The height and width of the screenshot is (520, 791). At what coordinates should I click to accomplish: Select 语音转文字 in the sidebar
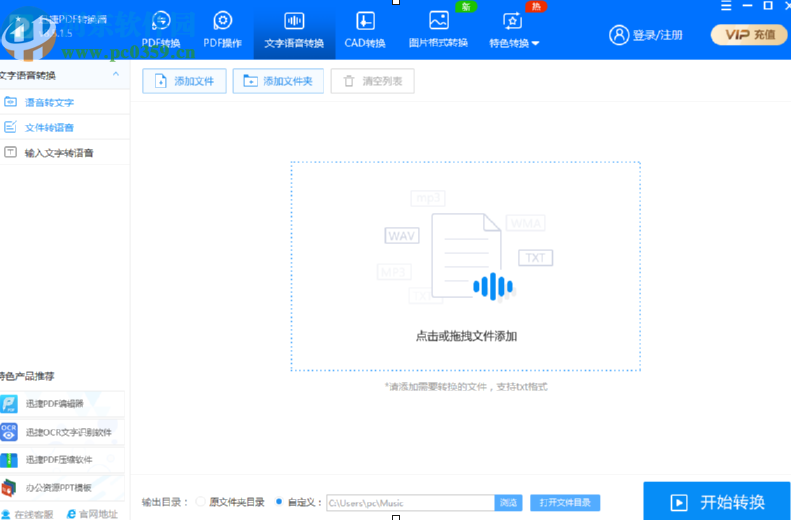[x=49, y=102]
